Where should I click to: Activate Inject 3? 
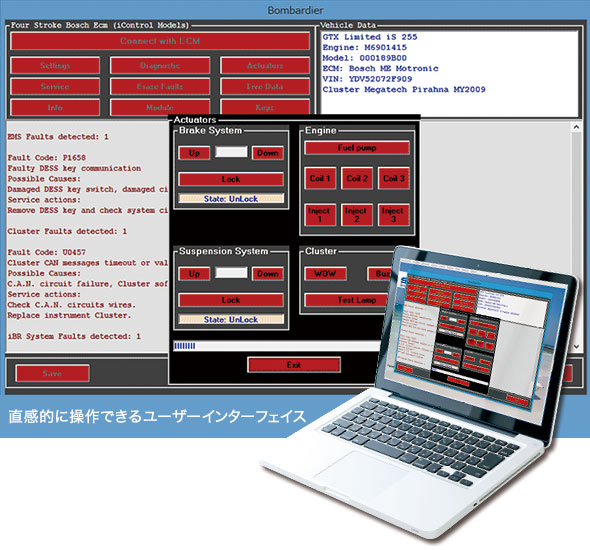tap(394, 215)
